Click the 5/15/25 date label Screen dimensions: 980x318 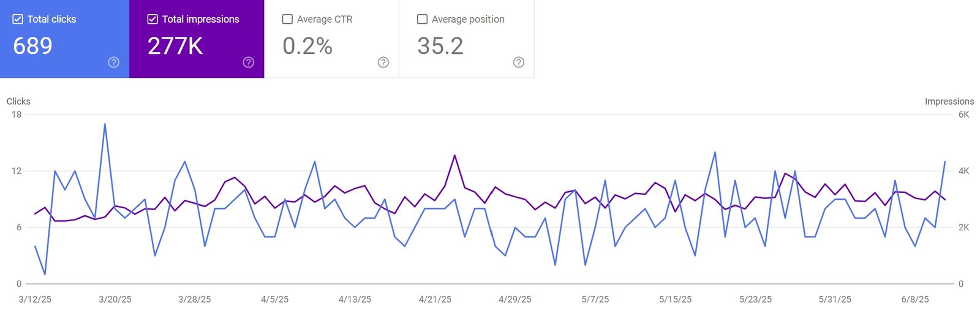(x=675, y=299)
